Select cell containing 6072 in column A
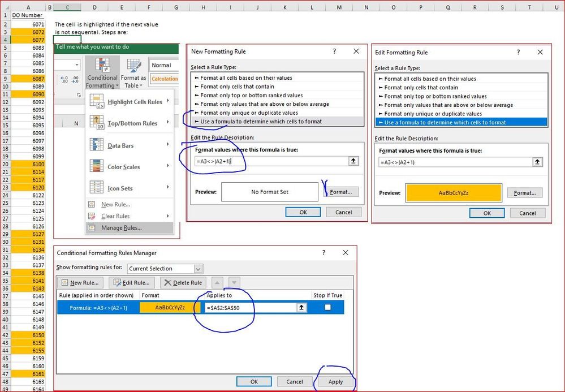Viewport: 565px width, 392px height. pyautogui.click(x=28, y=32)
